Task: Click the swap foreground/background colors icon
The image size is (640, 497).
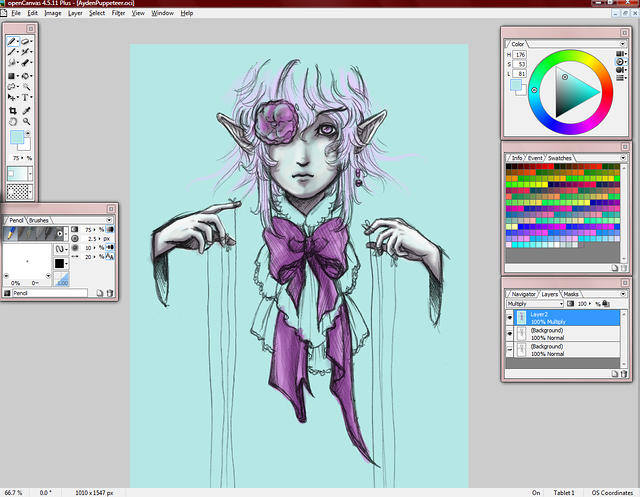Action: (x=28, y=133)
